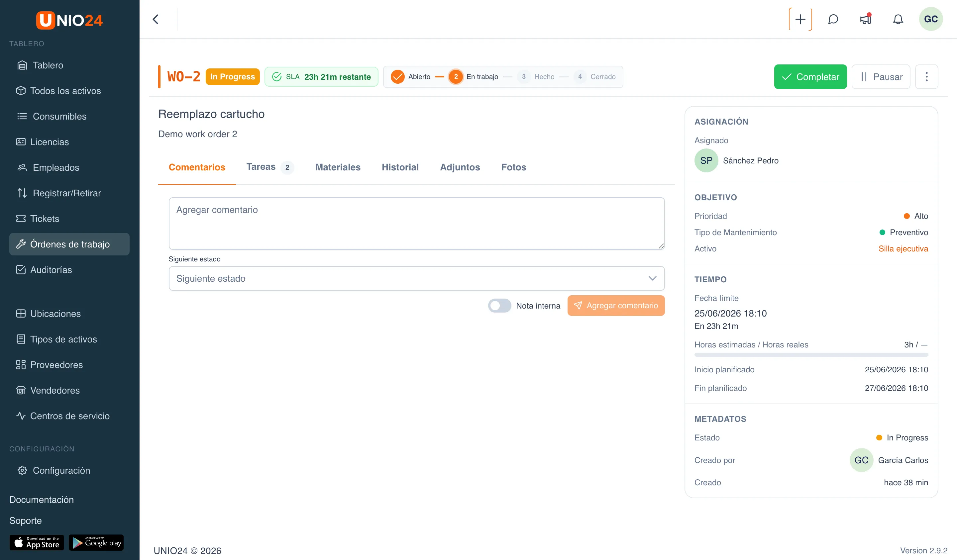Switch to the Historial tab

click(400, 167)
